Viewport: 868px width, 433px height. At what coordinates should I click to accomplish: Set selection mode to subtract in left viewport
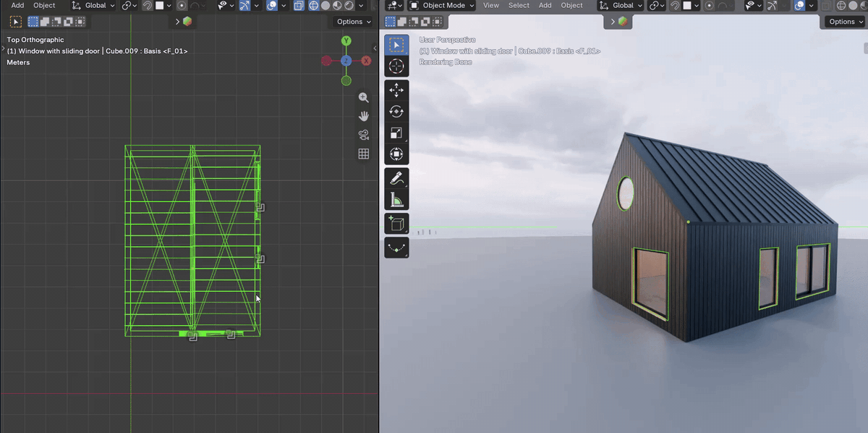click(x=56, y=22)
